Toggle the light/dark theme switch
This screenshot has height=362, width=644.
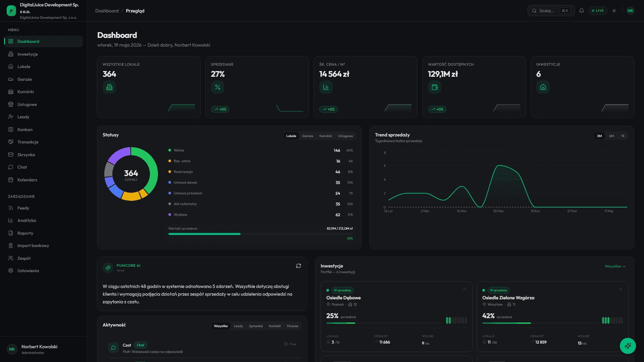[614, 11]
